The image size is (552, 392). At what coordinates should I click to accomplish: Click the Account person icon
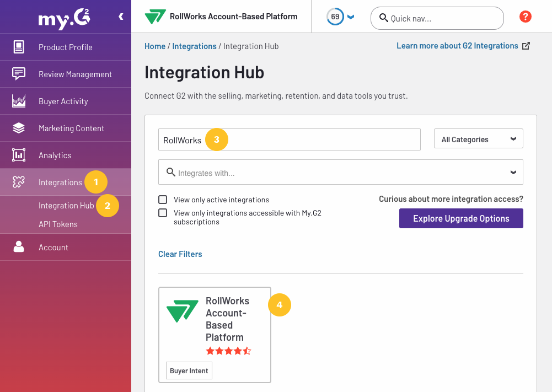point(19,247)
